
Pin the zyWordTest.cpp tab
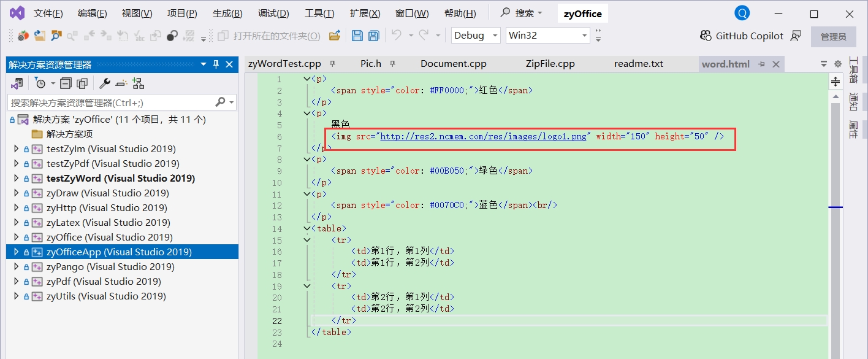[x=333, y=64]
